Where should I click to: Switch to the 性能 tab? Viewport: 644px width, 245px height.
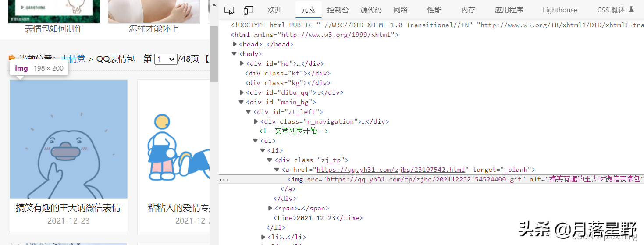tap(434, 10)
